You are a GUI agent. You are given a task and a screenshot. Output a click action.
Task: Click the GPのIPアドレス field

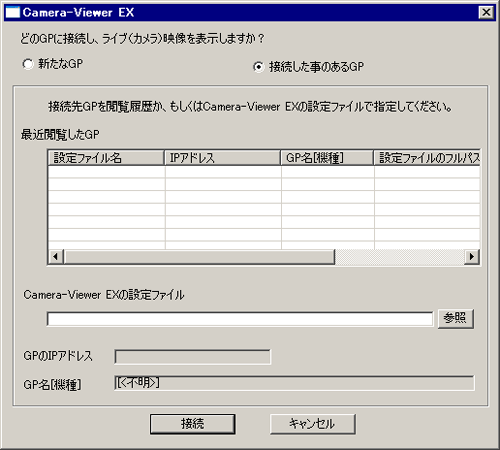click(192, 357)
